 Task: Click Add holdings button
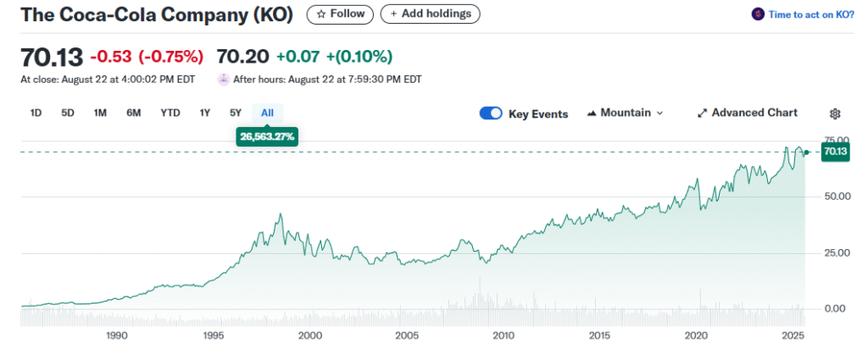(x=430, y=14)
